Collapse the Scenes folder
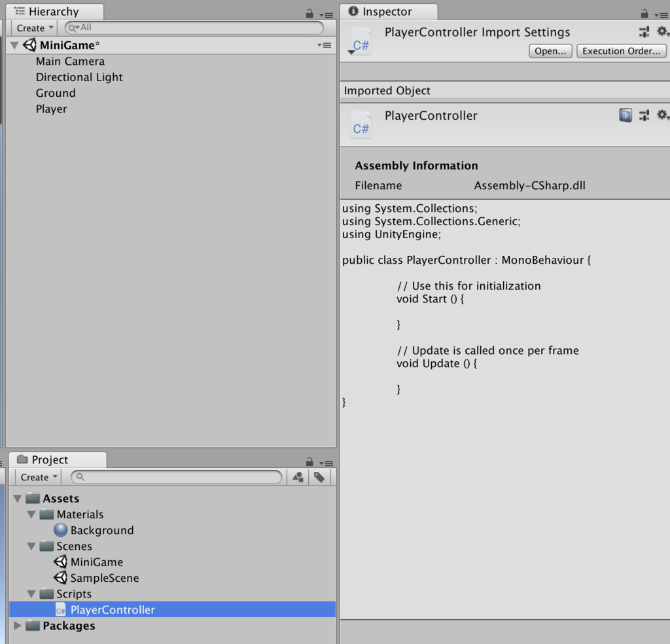 pyautogui.click(x=31, y=546)
